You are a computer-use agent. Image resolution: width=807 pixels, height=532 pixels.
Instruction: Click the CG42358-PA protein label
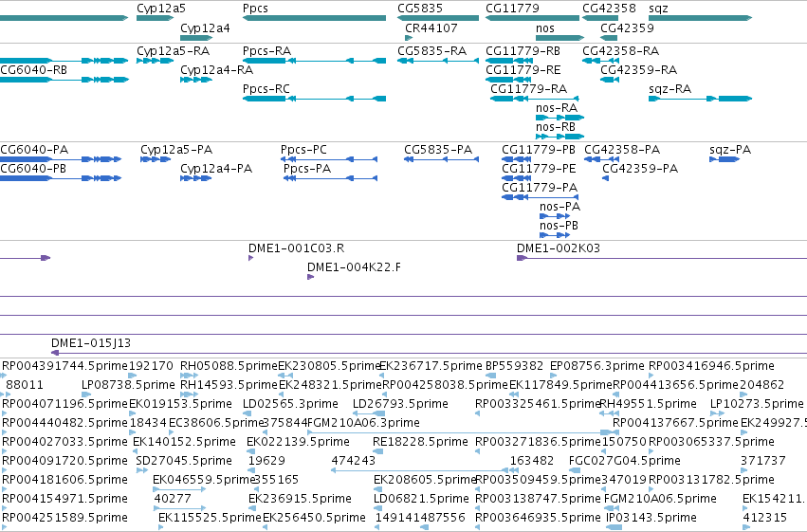click(x=622, y=150)
